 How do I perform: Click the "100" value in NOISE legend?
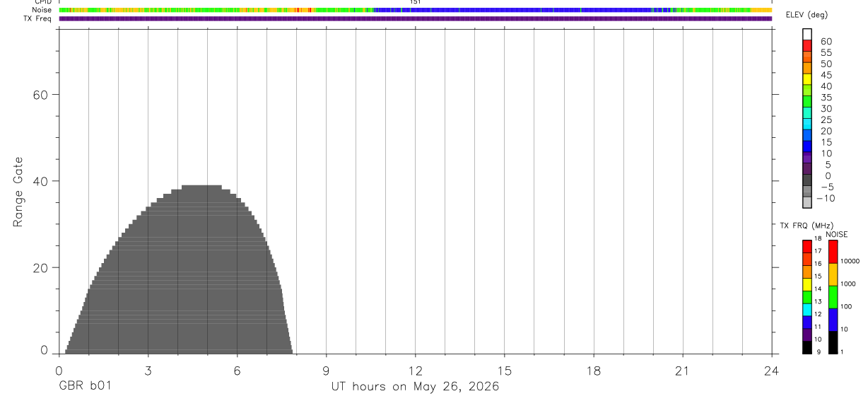(x=846, y=307)
